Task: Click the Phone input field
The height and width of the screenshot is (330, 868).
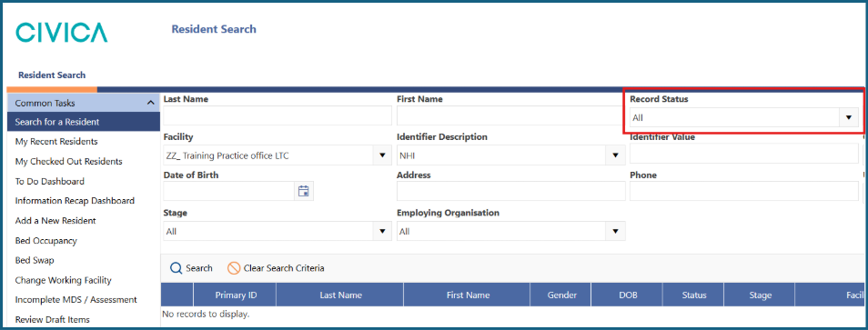Action: tap(744, 191)
